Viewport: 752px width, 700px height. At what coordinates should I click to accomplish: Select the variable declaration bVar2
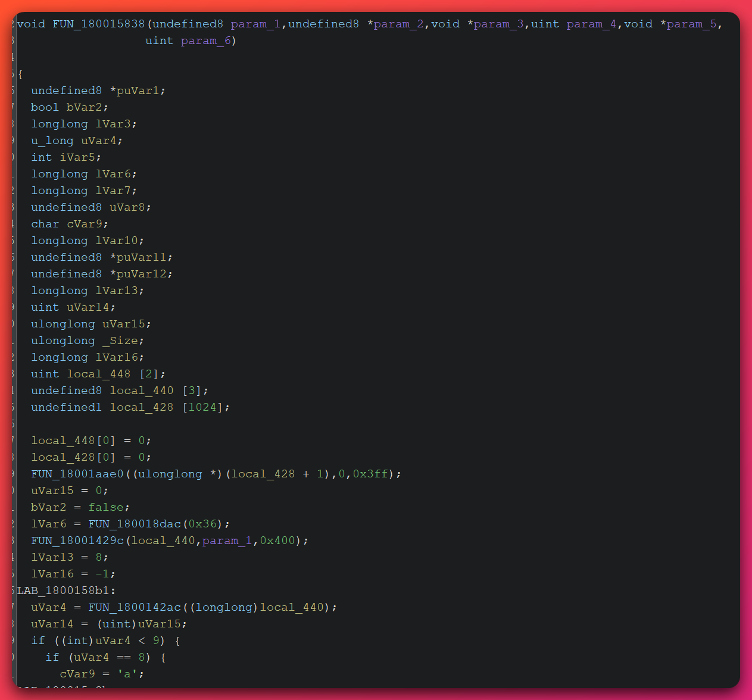coord(85,107)
